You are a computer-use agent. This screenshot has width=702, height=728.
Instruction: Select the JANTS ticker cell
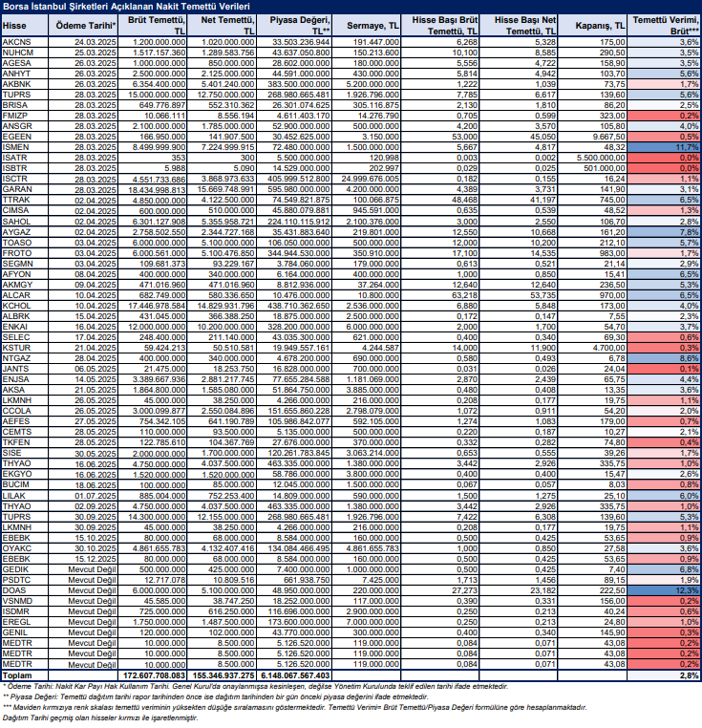click(25, 369)
